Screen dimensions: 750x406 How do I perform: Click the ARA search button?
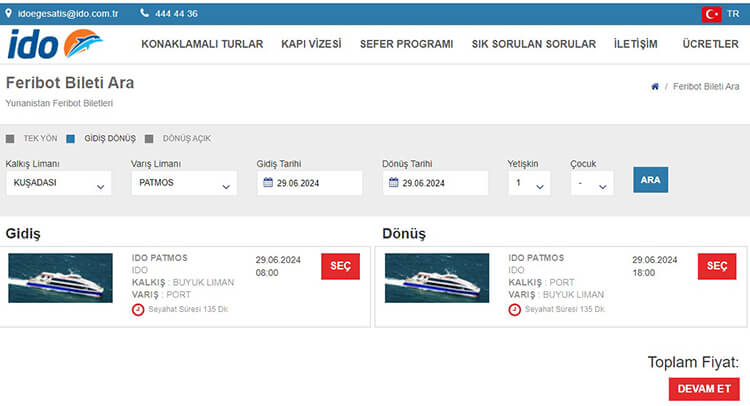click(x=651, y=180)
